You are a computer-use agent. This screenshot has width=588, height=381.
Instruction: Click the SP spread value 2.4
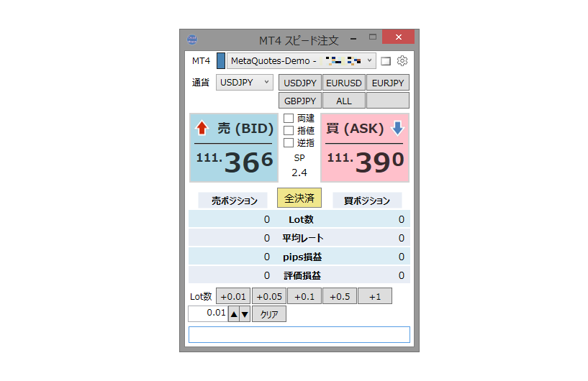pyautogui.click(x=299, y=173)
